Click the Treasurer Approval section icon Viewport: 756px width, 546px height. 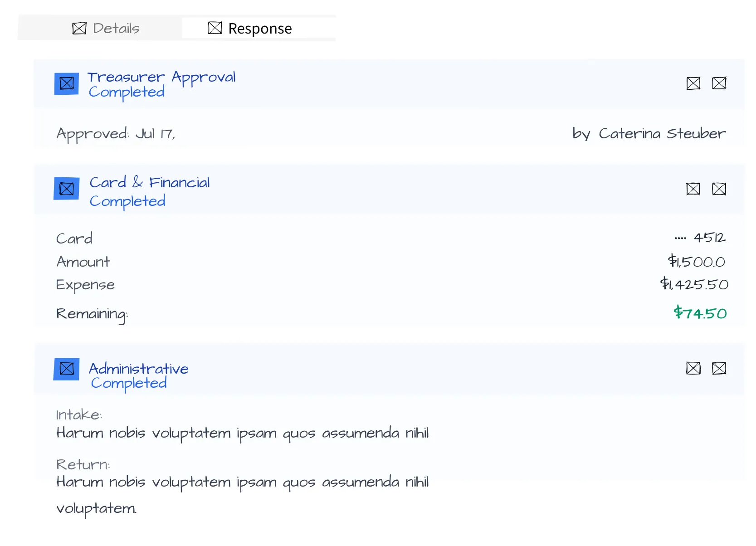coord(66,83)
